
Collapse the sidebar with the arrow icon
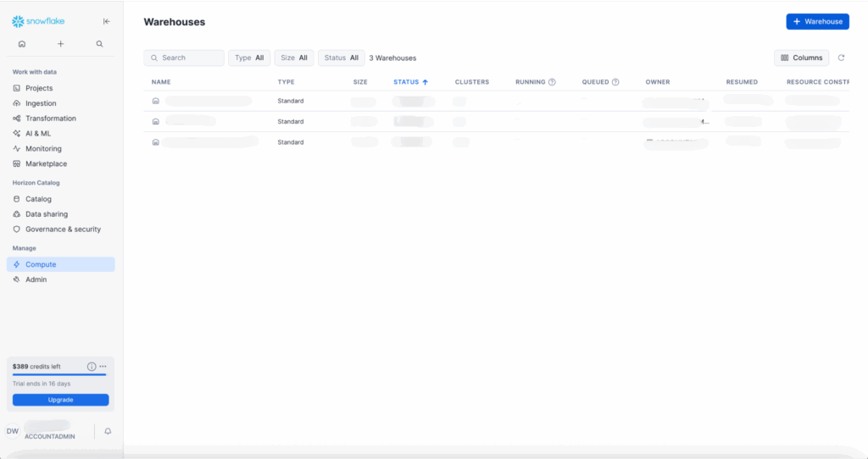click(x=106, y=21)
